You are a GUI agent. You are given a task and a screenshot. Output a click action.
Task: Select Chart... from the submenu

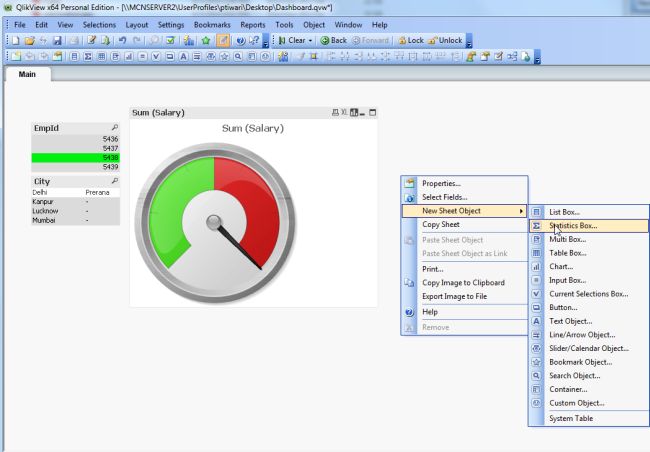click(x=589, y=266)
